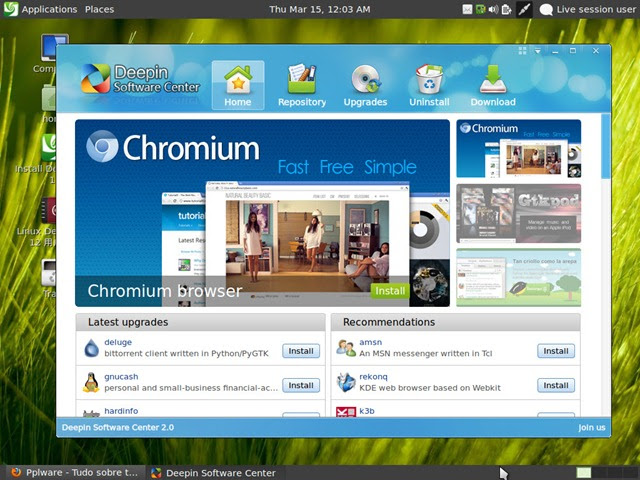Click the vertical scrollbar handle
This screenshot has height=480, width=640.
tap(606, 146)
